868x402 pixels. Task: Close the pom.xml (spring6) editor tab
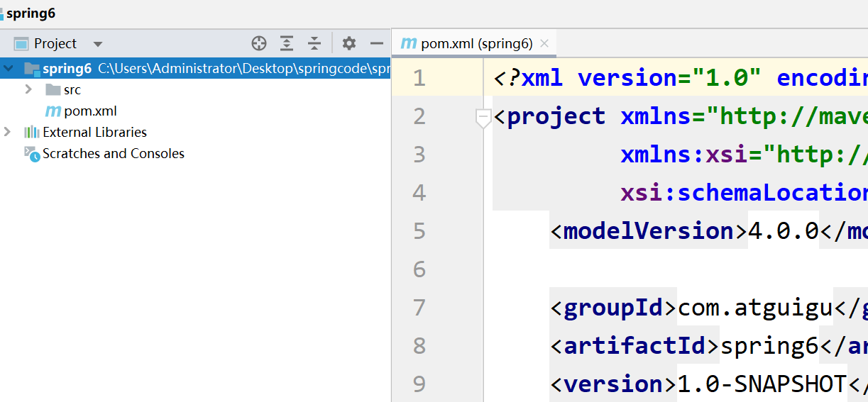(544, 43)
